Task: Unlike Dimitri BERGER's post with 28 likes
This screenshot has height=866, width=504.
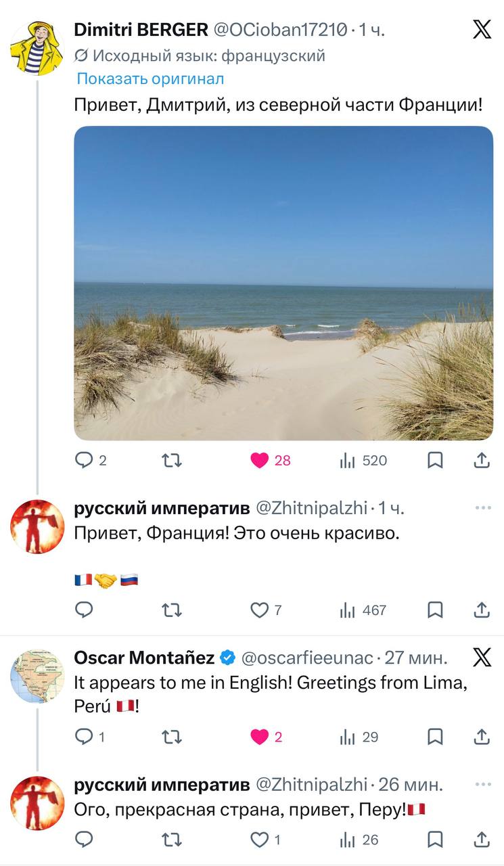Action: (x=260, y=461)
